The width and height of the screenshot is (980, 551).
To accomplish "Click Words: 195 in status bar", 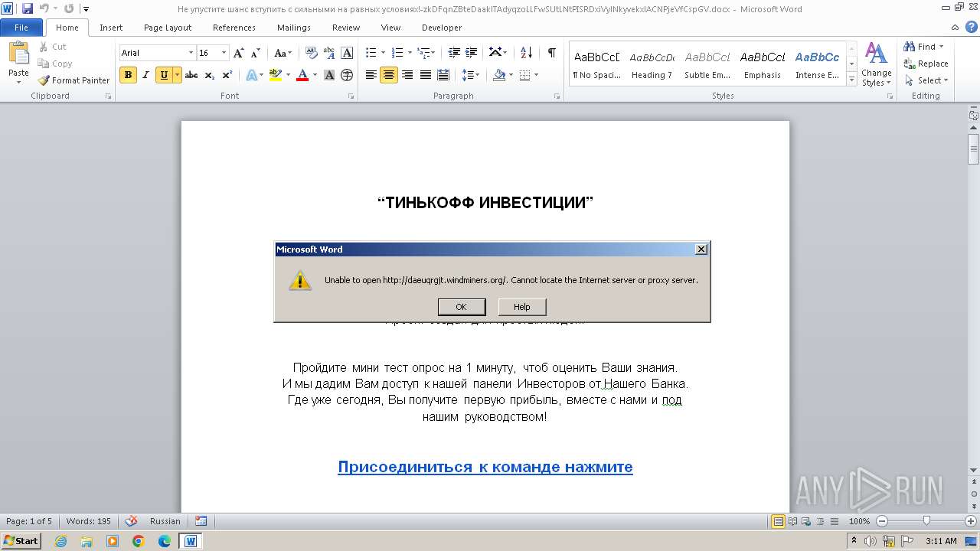I will click(x=89, y=521).
